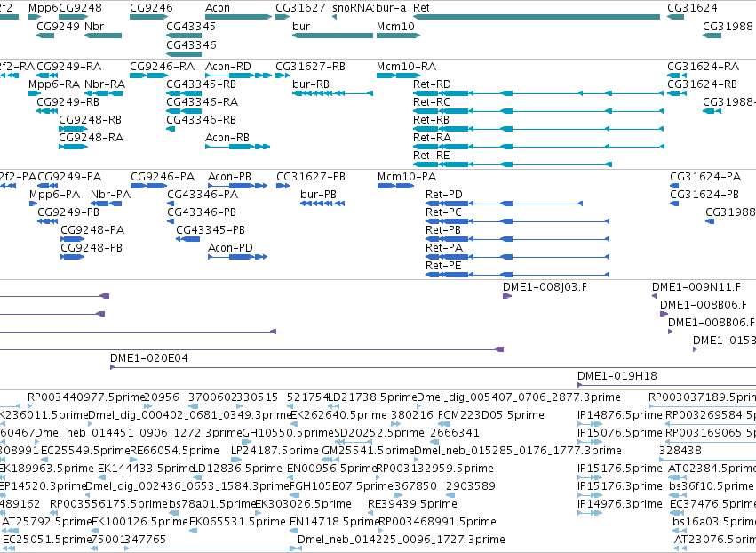756x553 pixels.
Task: Click the Mcm10-RA transcript
Action: click(398, 76)
